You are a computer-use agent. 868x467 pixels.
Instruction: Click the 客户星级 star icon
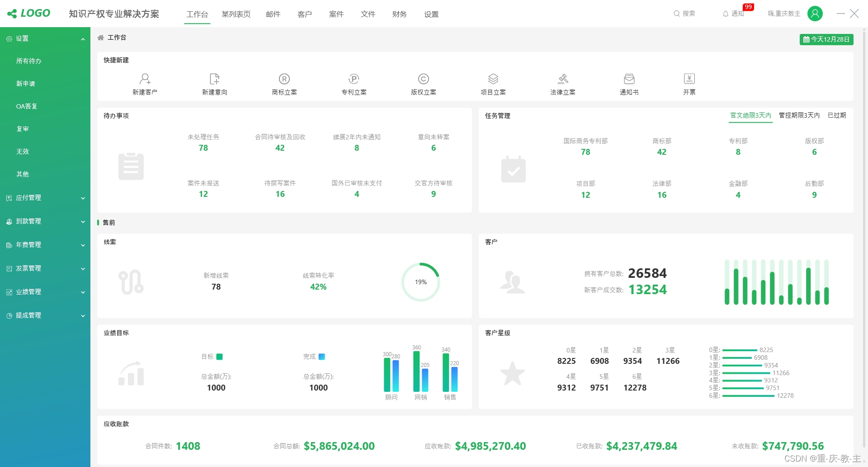pos(513,373)
